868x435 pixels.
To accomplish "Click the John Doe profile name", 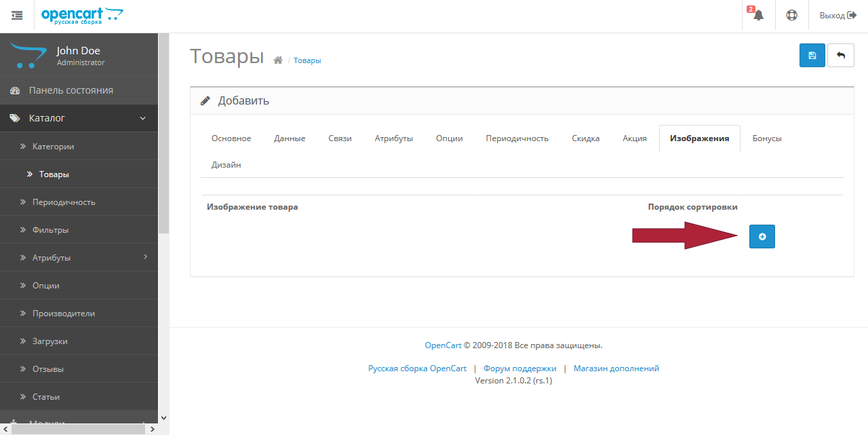I will [78, 51].
